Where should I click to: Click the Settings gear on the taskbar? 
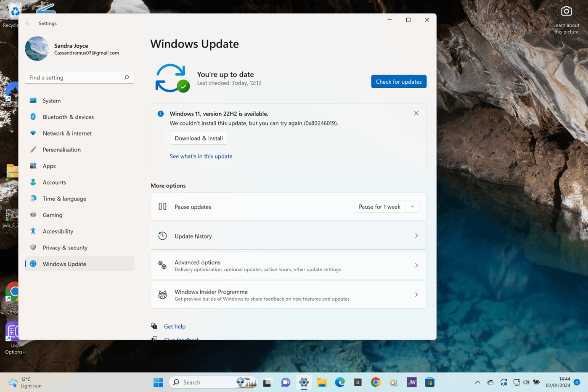tap(304, 382)
